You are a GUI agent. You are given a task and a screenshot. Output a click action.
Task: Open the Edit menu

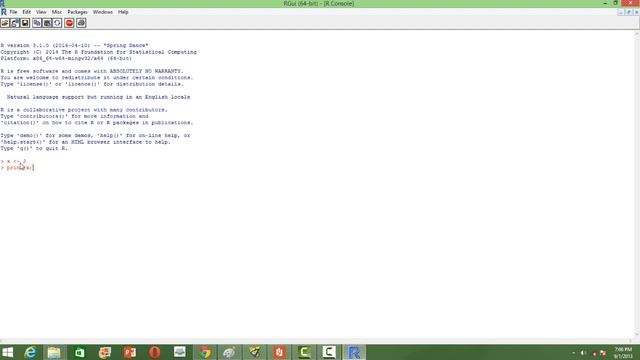pyautogui.click(x=27, y=12)
